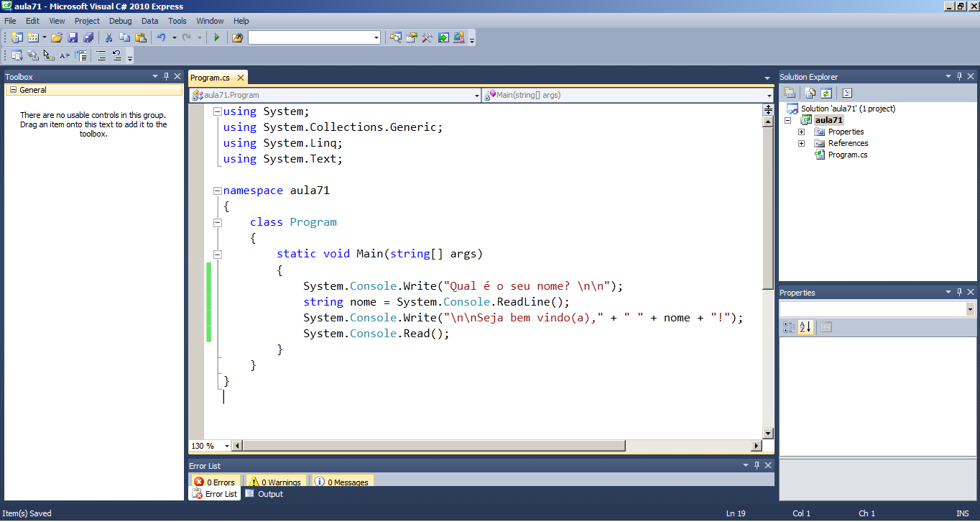The height and width of the screenshot is (522, 980).
Task: Click the Uncomment selected lines icon
Action: [x=117, y=55]
